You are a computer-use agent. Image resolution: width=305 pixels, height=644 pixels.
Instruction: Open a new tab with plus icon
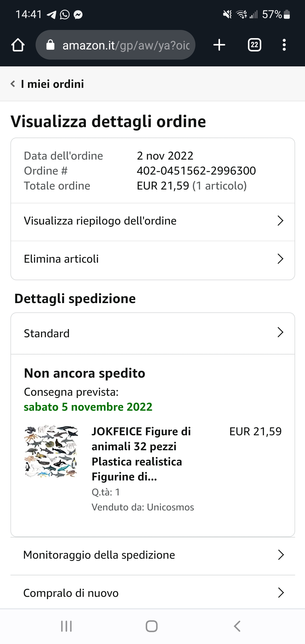(219, 45)
